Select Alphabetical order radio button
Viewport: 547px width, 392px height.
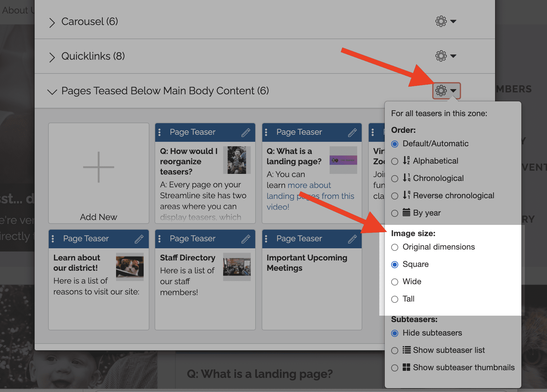395,161
